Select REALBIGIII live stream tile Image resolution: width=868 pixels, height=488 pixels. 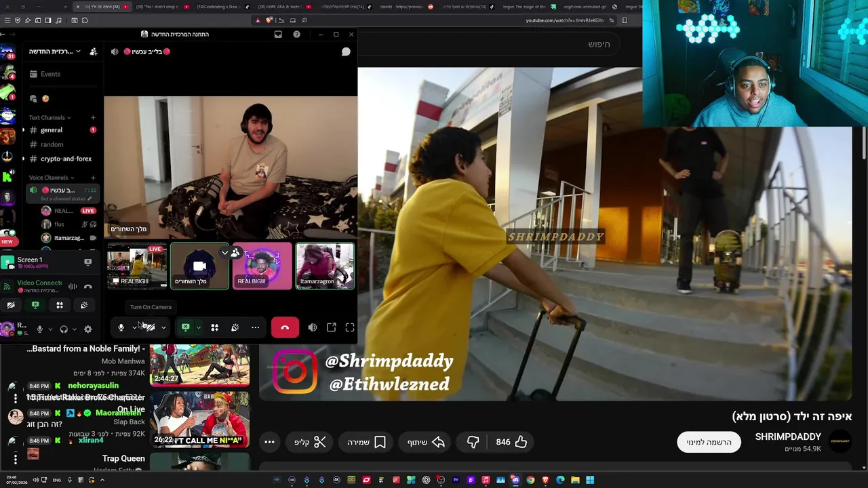(136, 266)
